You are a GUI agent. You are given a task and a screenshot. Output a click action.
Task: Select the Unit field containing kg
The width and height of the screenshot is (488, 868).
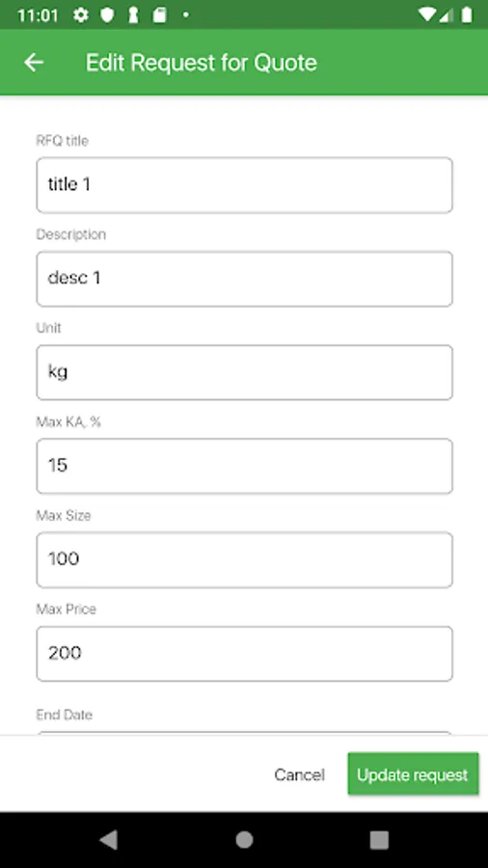pos(244,372)
